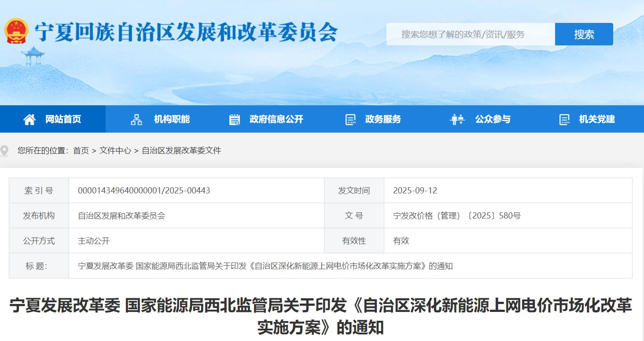Focus the policy search input field
The width and height of the screenshot is (644, 341).
click(470, 34)
